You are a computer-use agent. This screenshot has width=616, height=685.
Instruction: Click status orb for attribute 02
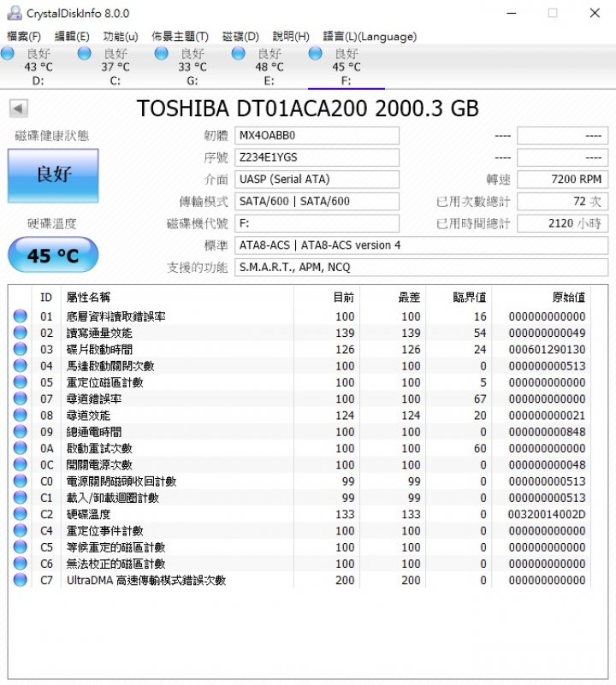coord(21,333)
